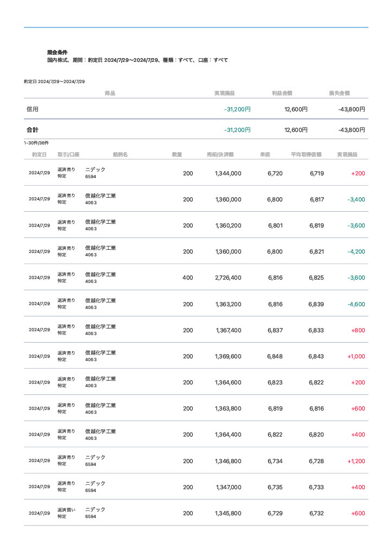Viewport: 392px width, 556px height.
Task: Click the 平均取得価額 column header
Action: tap(306, 155)
